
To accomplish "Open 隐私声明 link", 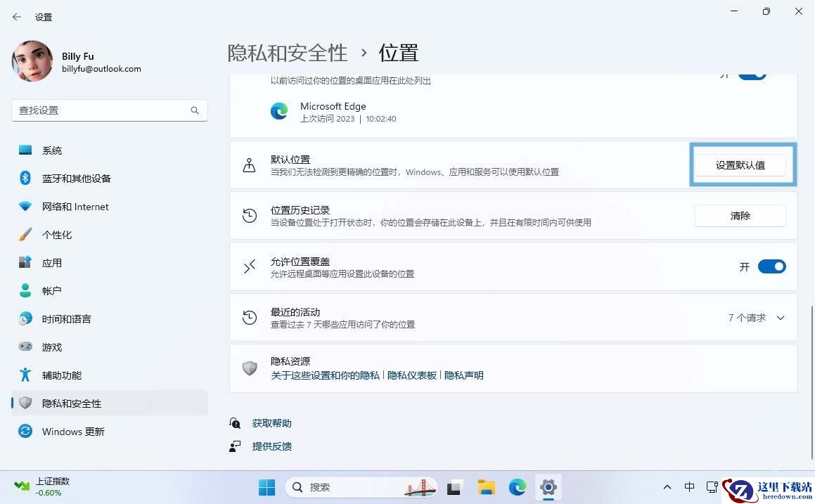I will pyautogui.click(x=463, y=375).
